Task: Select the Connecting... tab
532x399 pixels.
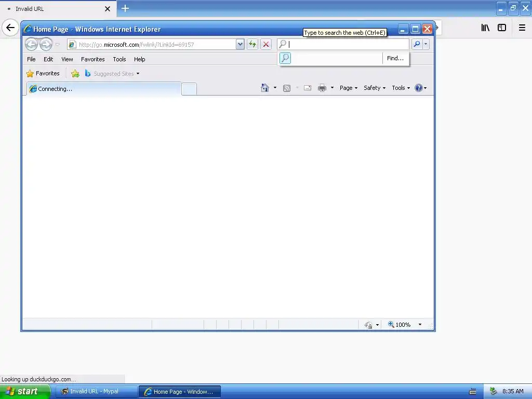Action: point(104,89)
